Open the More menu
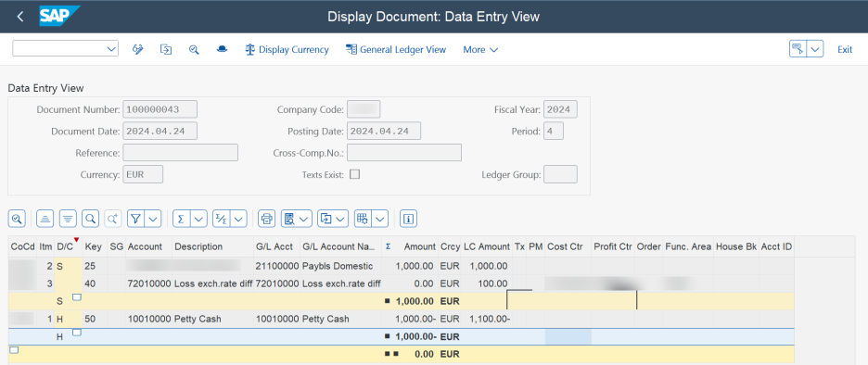 480,49
